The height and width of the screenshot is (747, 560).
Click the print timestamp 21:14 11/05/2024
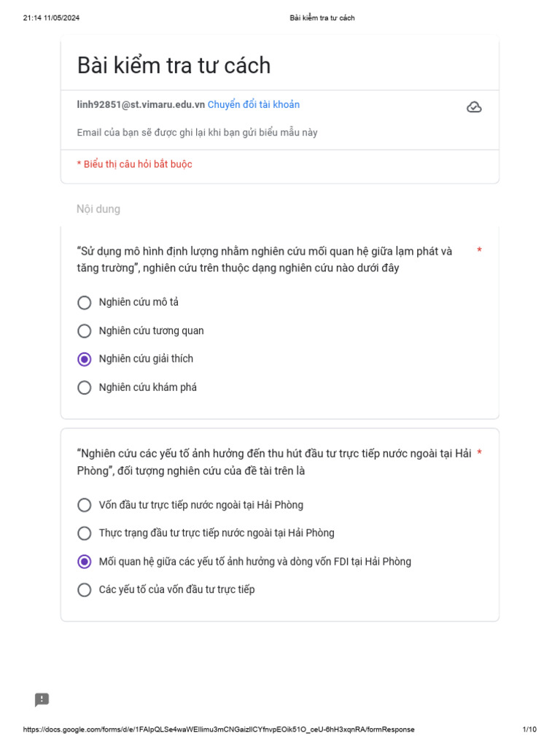pyautogui.click(x=50, y=18)
